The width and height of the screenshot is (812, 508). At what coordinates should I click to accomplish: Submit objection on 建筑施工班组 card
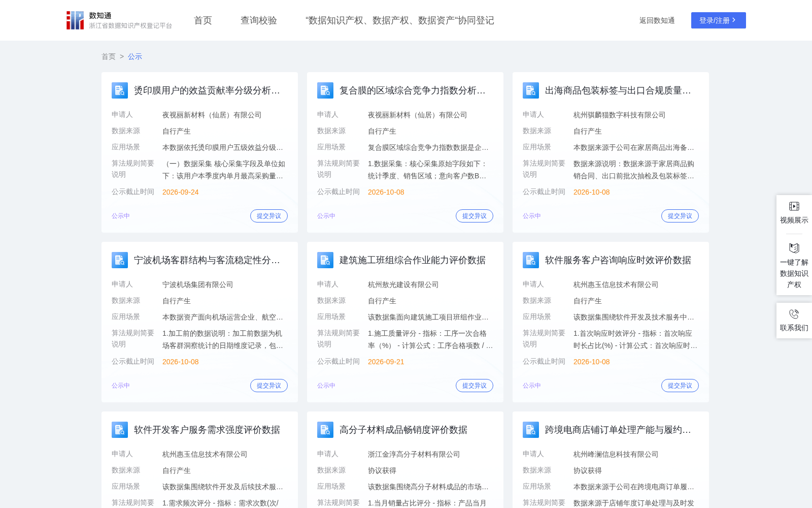click(475, 386)
